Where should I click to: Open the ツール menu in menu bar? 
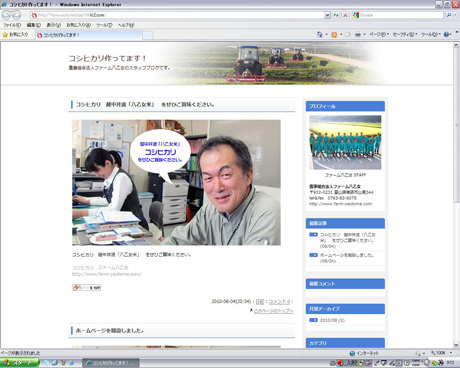pos(104,25)
